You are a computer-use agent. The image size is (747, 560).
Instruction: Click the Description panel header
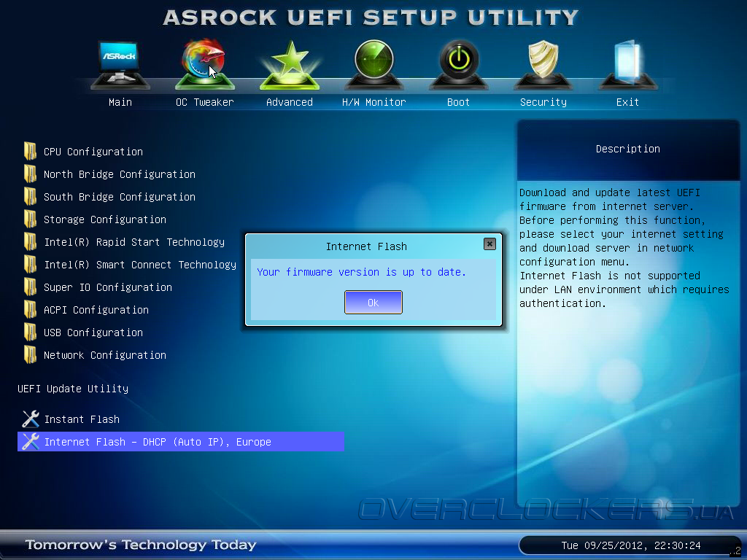click(x=628, y=149)
